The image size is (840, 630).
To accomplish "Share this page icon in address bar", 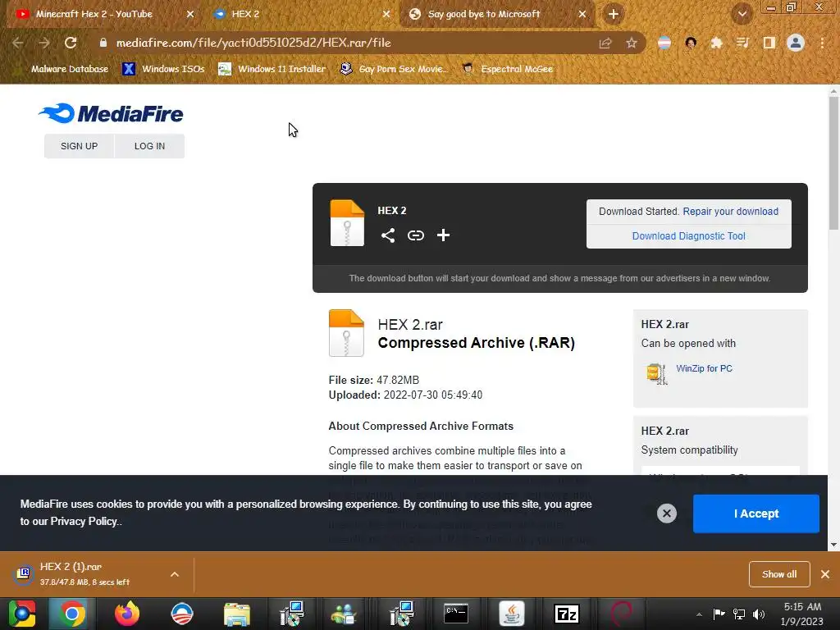I will click(x=605, y=43).
